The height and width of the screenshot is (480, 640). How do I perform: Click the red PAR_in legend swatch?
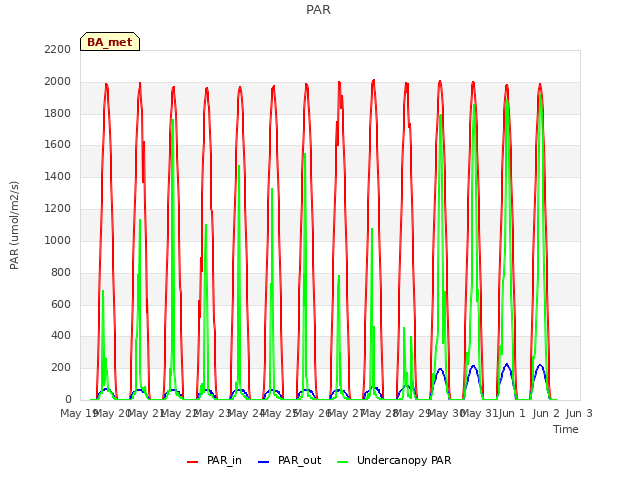coord(192,462)
